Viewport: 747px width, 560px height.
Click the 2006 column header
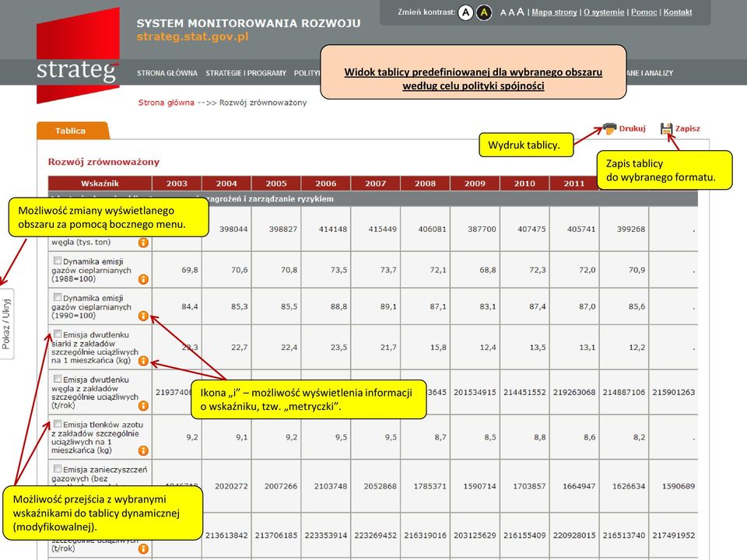(x=326, y=184)
